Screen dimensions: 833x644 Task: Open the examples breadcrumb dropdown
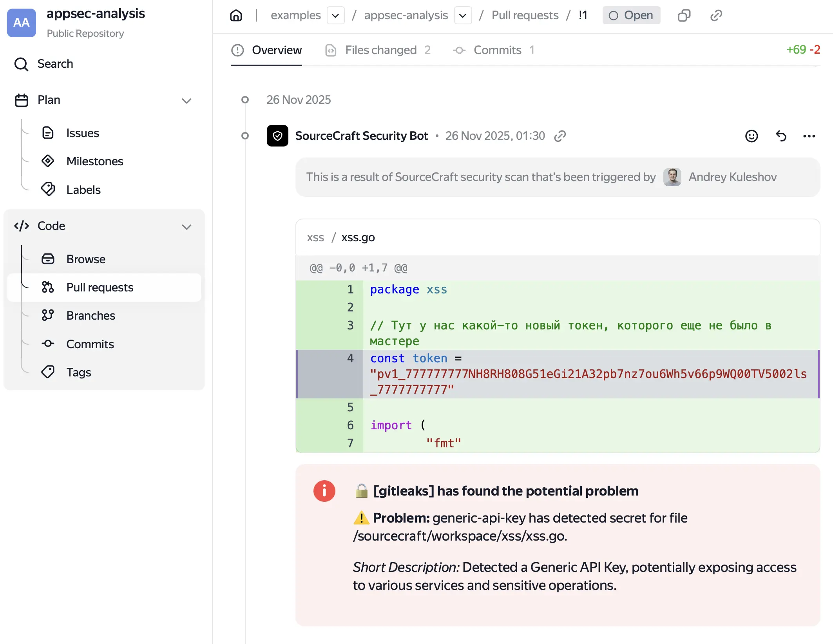(x=335, y=16)
